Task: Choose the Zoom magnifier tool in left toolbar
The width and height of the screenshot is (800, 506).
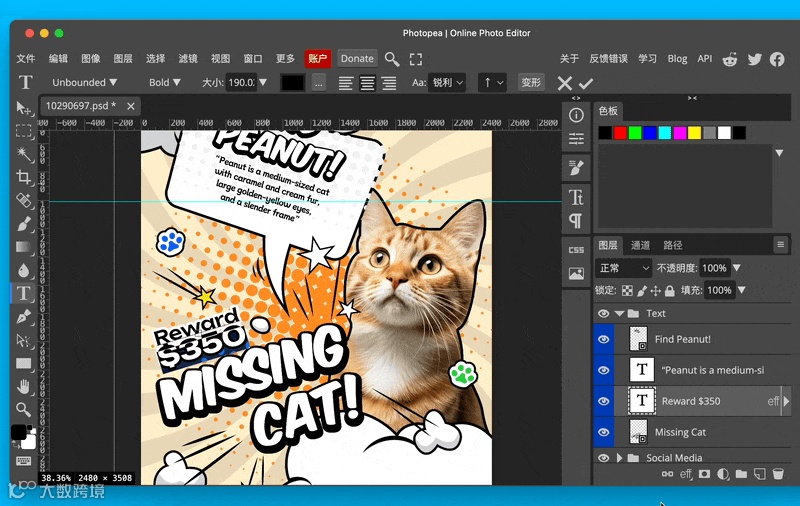Action: tap(24, 409)
